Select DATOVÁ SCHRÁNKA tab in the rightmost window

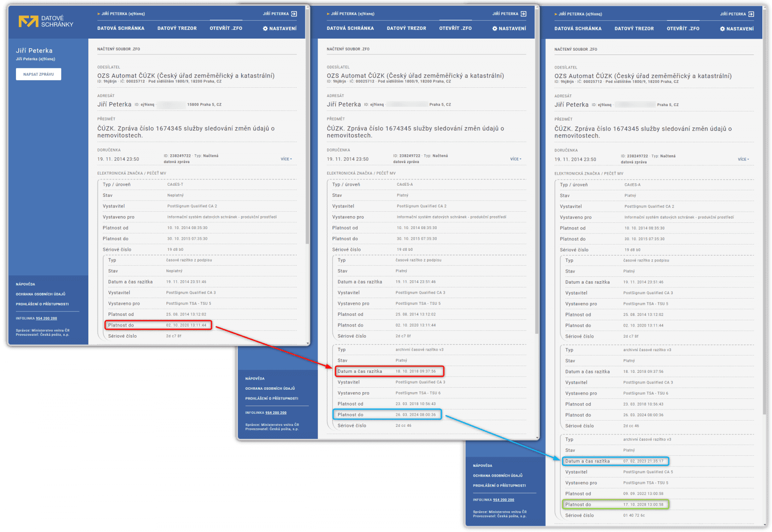(x=578, y=29)
